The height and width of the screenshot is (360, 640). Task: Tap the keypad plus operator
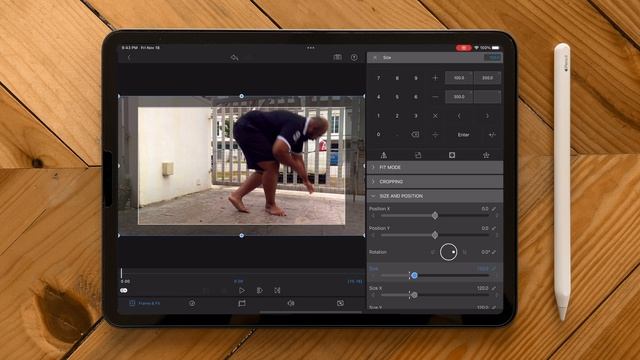click(435, 78)
